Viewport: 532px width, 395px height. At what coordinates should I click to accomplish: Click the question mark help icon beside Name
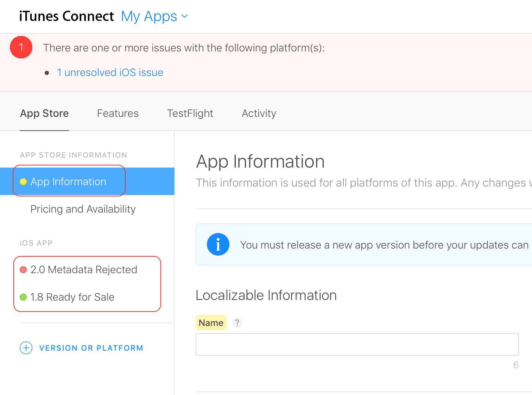[x=237, y=322]
